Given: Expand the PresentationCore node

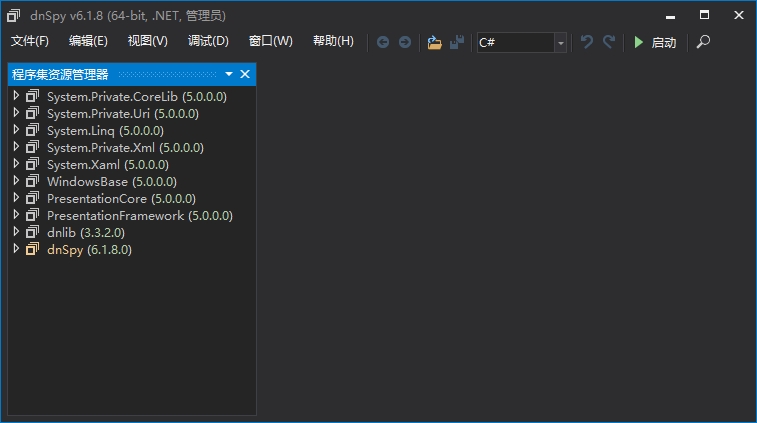Looking at the screenshot, I should click(x=16, y=197).
